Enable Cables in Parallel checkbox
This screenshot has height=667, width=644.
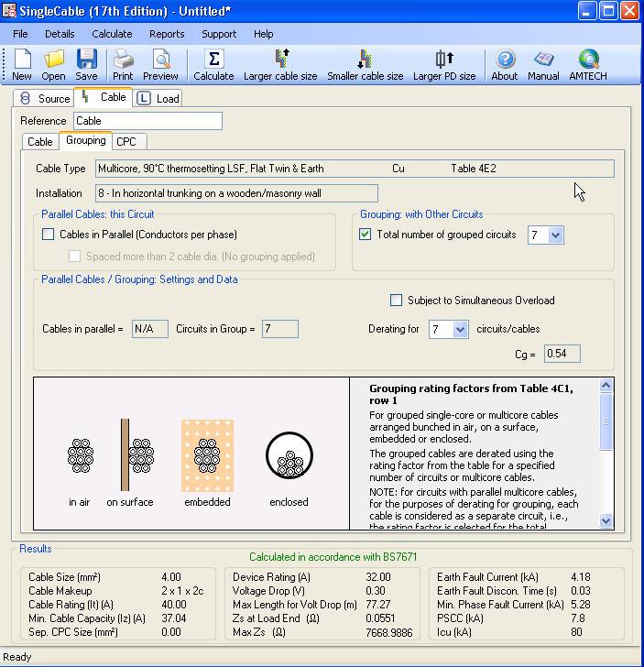(49, 235)
